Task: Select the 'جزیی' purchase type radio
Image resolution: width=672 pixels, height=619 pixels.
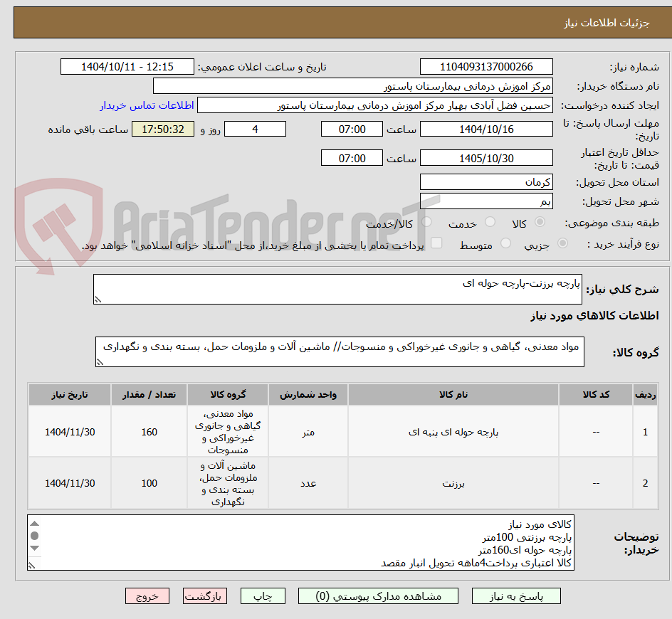Action: (562, 243)
